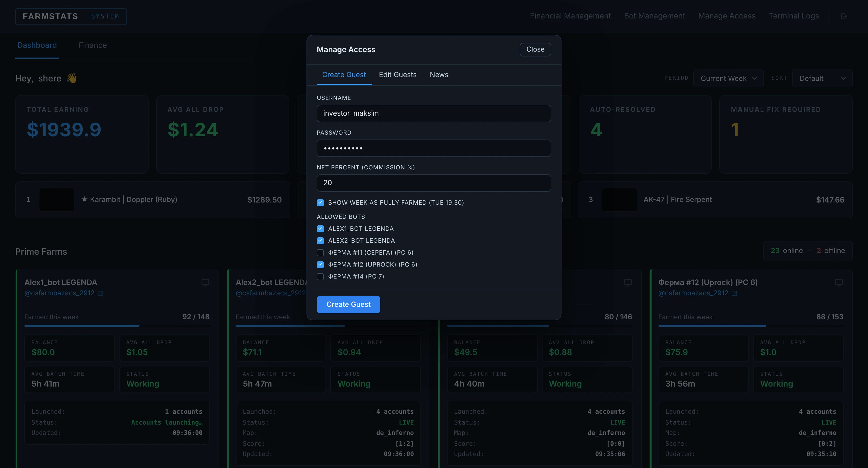
Task: Click the $147.66 Fire Serpent price
Action: [830, 200]
